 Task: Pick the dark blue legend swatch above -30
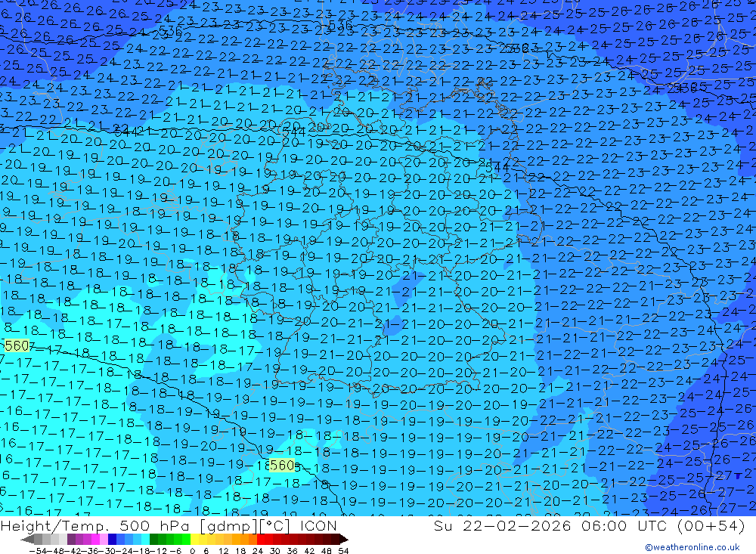(x=113, y=540)
